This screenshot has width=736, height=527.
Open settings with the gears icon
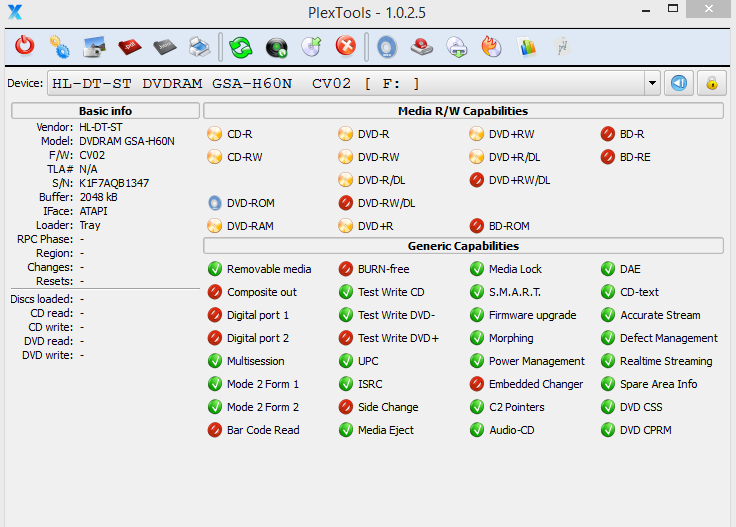tap(60, 46)
